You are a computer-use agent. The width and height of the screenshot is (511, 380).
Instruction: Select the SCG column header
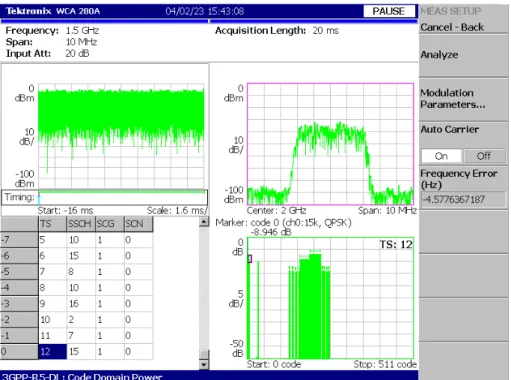[x=109, y=224]
